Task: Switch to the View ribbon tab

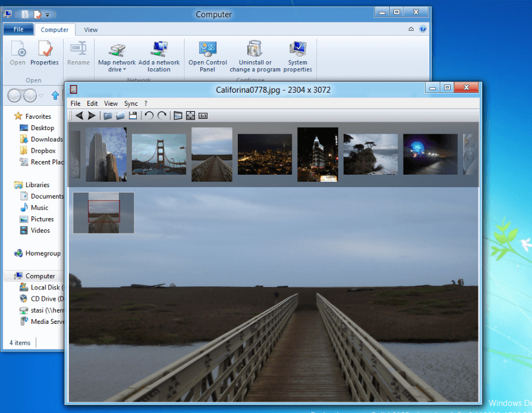Action: click(90, 29)
